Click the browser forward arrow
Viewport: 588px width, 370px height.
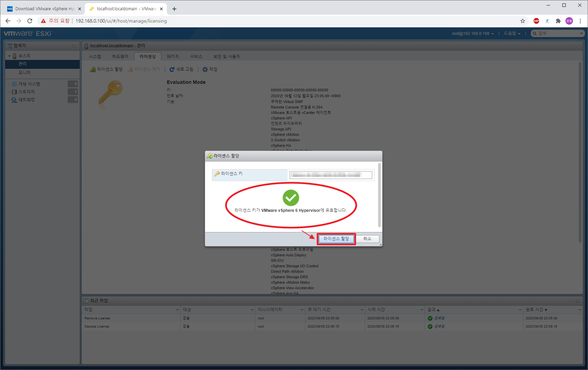click(x=19, y=21)
